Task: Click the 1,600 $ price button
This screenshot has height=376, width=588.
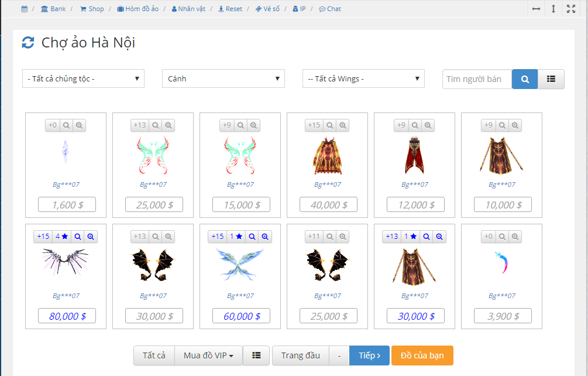Action: 67,205
